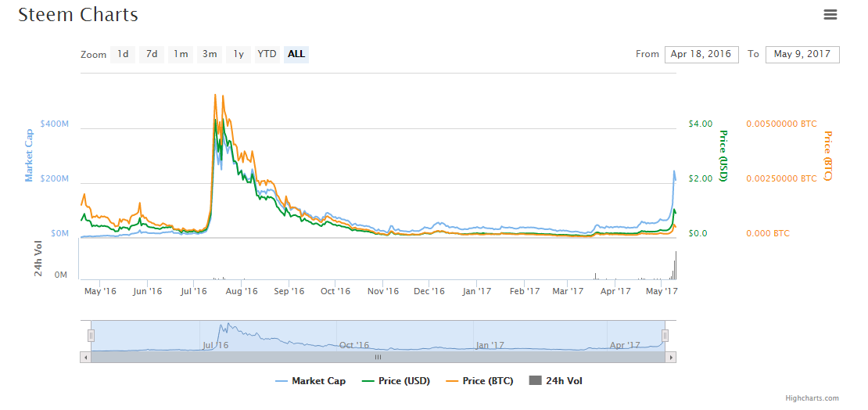Image resolution: width=868 pixels, height=410 pixels.
Task: Click the Market Cap axis title
Action: (x=29, y=156)
